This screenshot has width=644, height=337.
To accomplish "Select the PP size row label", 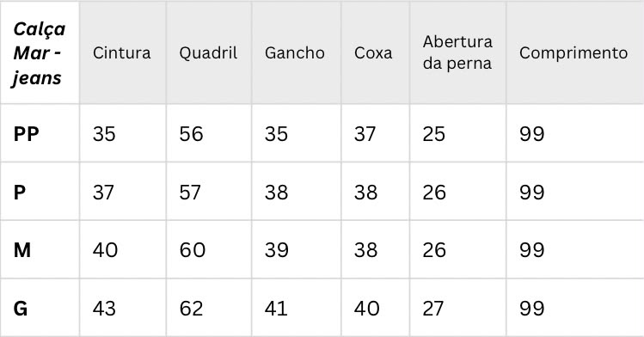I will click(26, 134).
